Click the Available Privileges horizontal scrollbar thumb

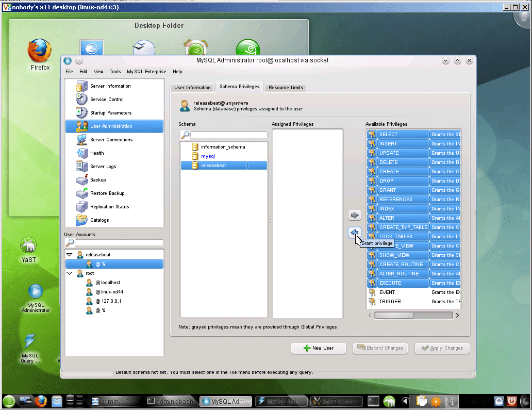point(394,315)
